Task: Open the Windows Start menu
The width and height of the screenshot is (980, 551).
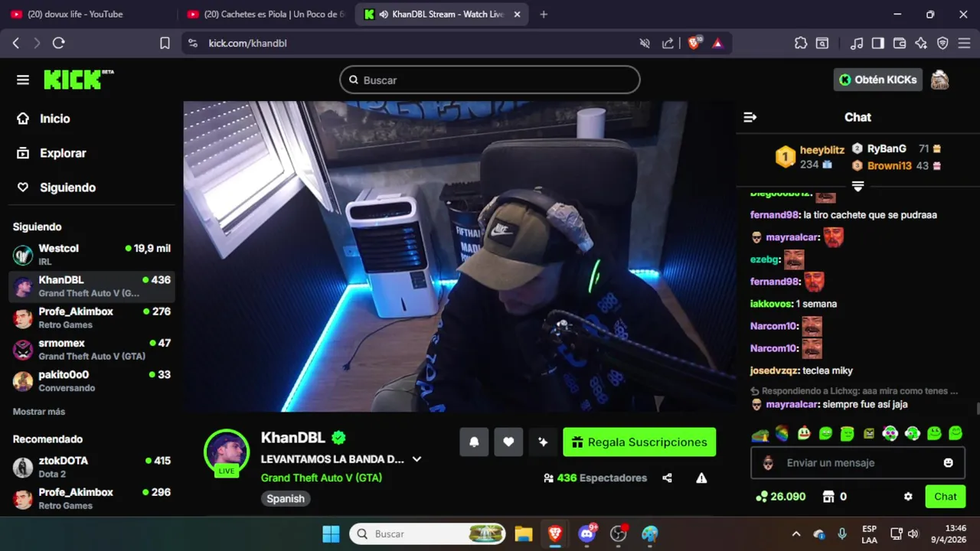Action: point(331,533)
